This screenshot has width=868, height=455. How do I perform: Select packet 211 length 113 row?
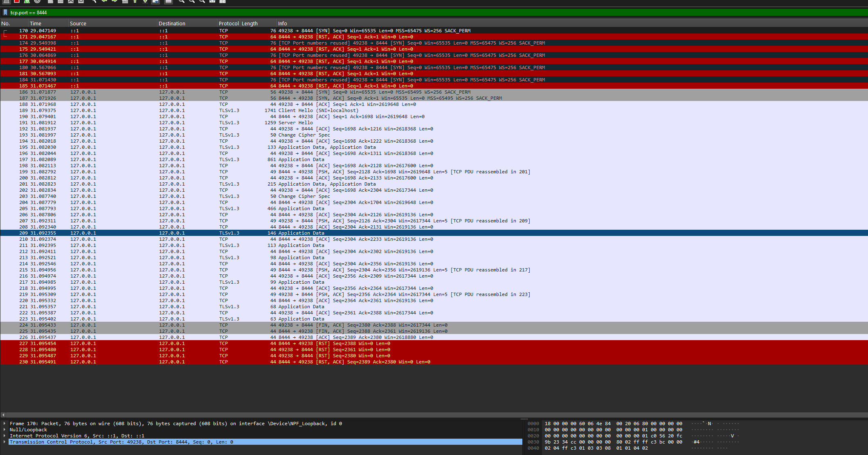434,245
